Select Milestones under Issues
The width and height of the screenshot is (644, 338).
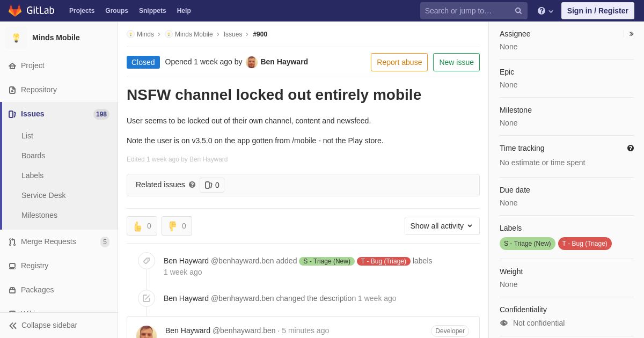point(39,215)
